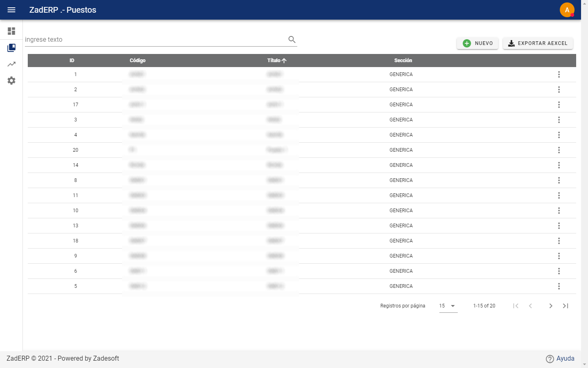Viewport: 588px width, 368px height.
Task: Click the search magnifier icon
Action: 292,39
